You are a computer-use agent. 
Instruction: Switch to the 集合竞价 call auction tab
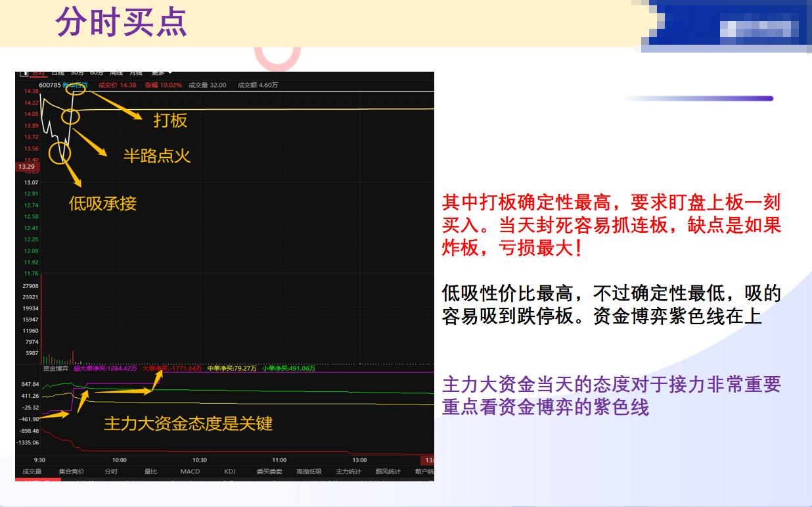tap(70, 471)
